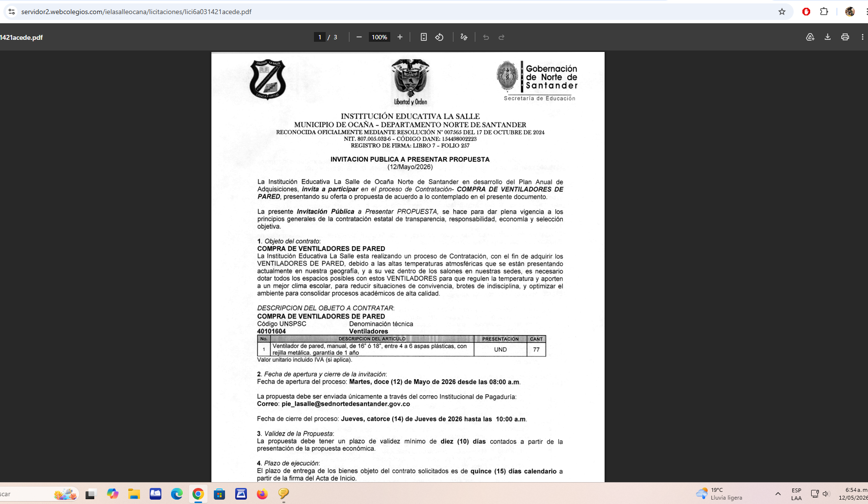
Task: Select the UNSPSC code 40101604
Action: (x=272, y=332)
